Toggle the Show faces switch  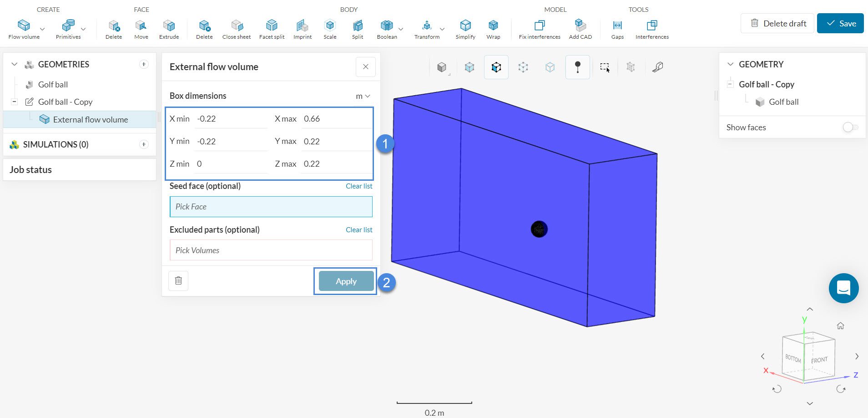coord(850,127)
